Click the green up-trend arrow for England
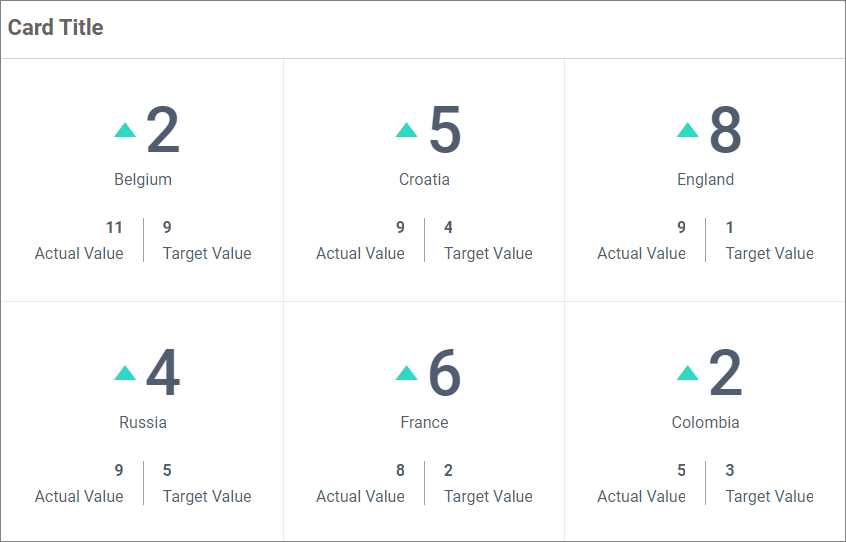 (x=687, y=130)
